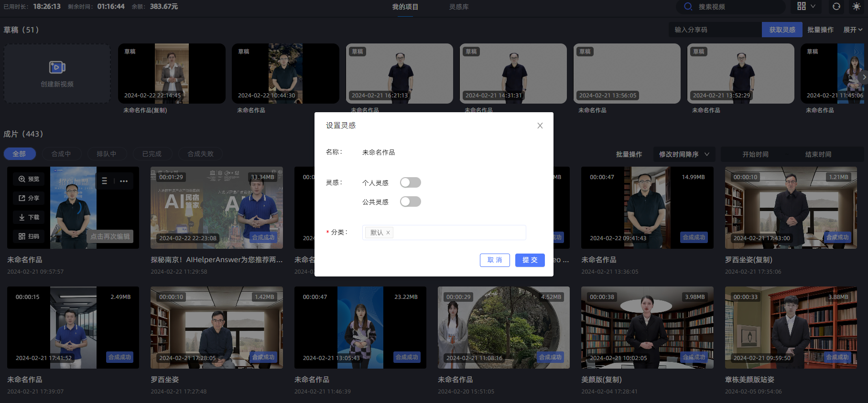
Task: Click the drafts row next-arrow chevron
Action: point(863,77)
